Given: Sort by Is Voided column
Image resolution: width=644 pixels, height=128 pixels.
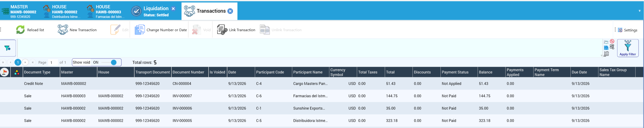Looking at the screenshot, I should (x=218, y=72).
